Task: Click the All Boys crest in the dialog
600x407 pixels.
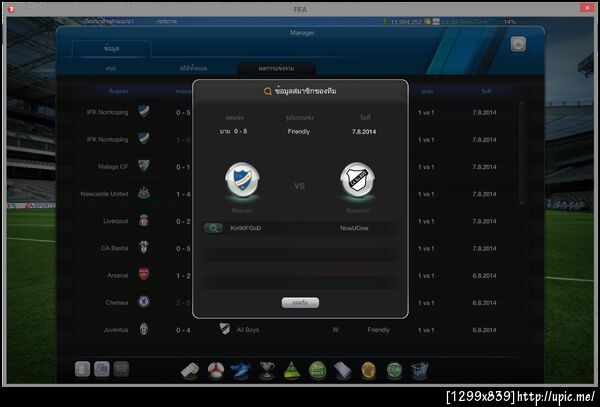Action: (x=357, y=180)
